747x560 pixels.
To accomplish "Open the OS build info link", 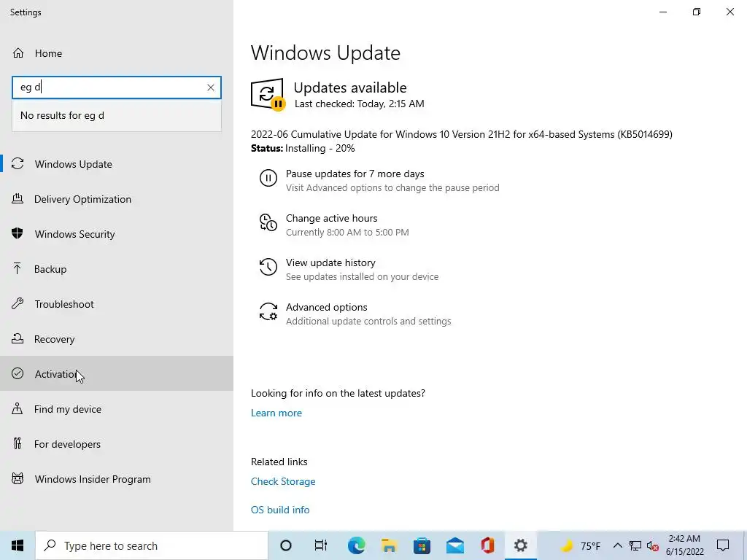I will click(280, 510).
